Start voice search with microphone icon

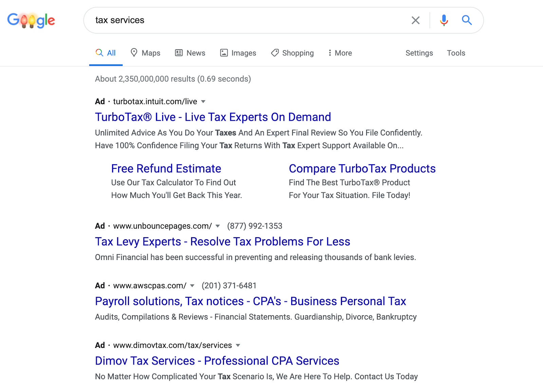[x=444, y=20]
